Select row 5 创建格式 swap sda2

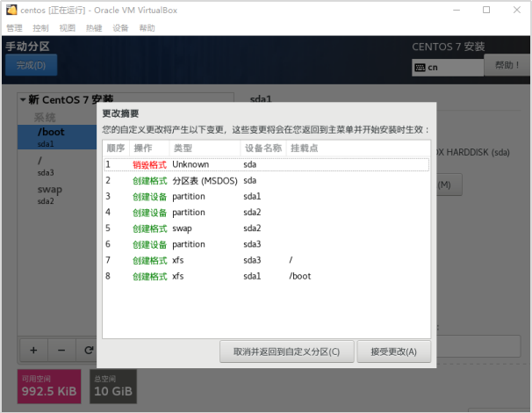pyautogui.click(x=266, y=228)
